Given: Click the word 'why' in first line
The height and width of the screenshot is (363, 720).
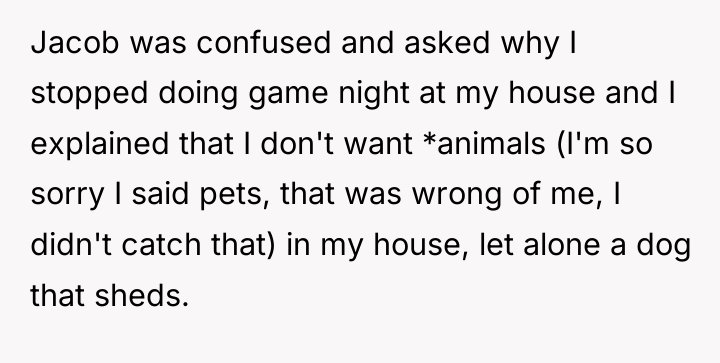Looking at the screenshot, I should 530,45.
